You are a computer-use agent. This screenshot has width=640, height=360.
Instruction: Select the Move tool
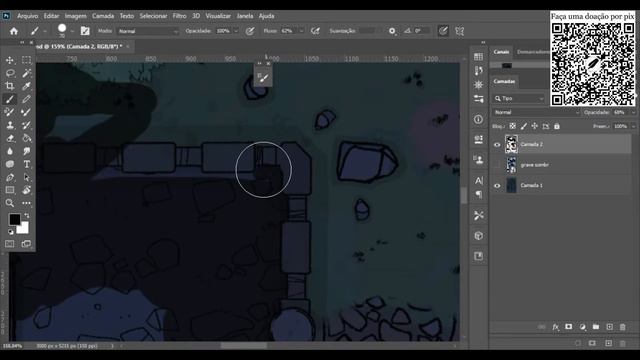coord(10,60)
